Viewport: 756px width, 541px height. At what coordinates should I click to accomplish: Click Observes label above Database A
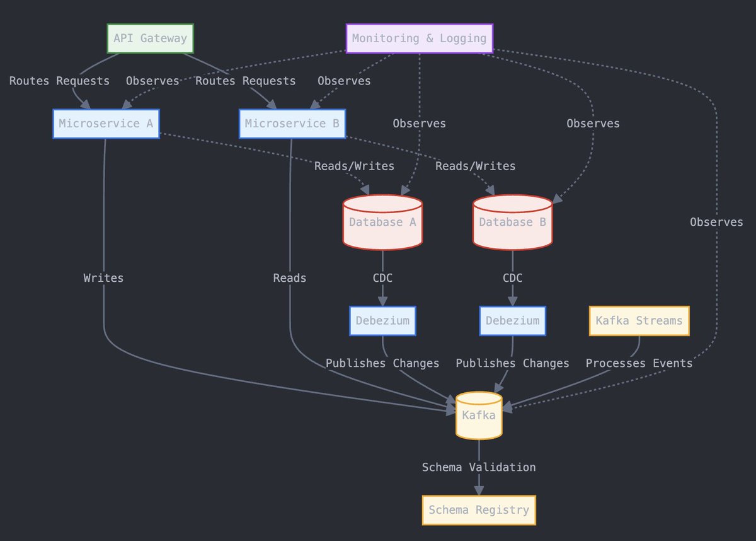tap(419, 124)
